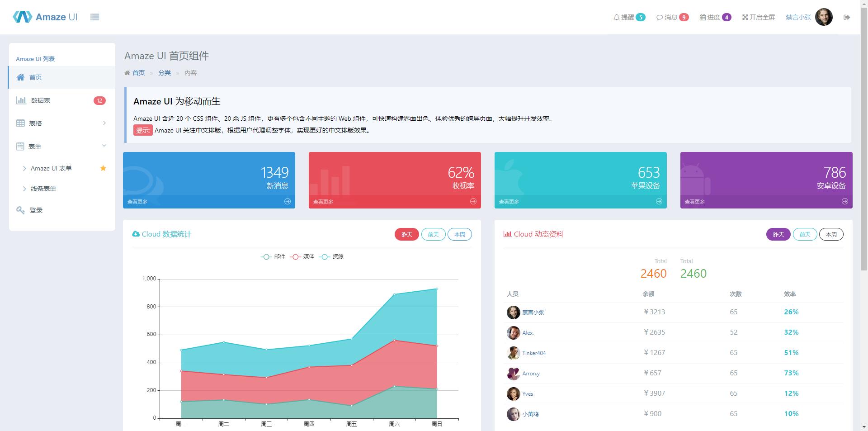Click the 分类 breadcrumb link
Screen dimensions: 868x431
[x=165, y=73]
